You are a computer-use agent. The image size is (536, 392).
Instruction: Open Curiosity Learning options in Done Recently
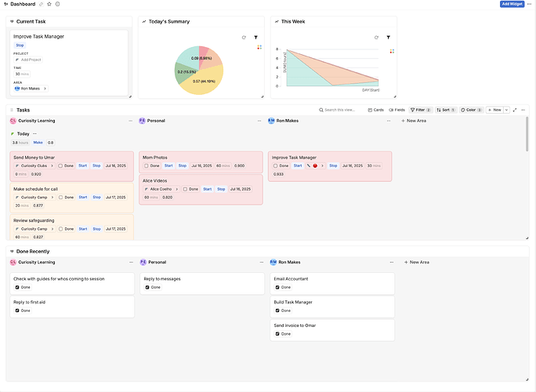coord(132,263)
